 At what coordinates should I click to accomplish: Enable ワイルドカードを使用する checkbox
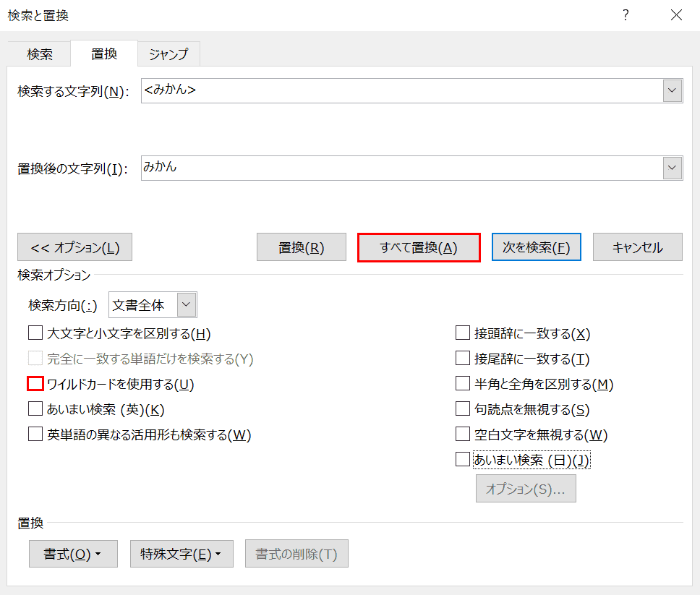pyautogui.click(x=35, y=383)
